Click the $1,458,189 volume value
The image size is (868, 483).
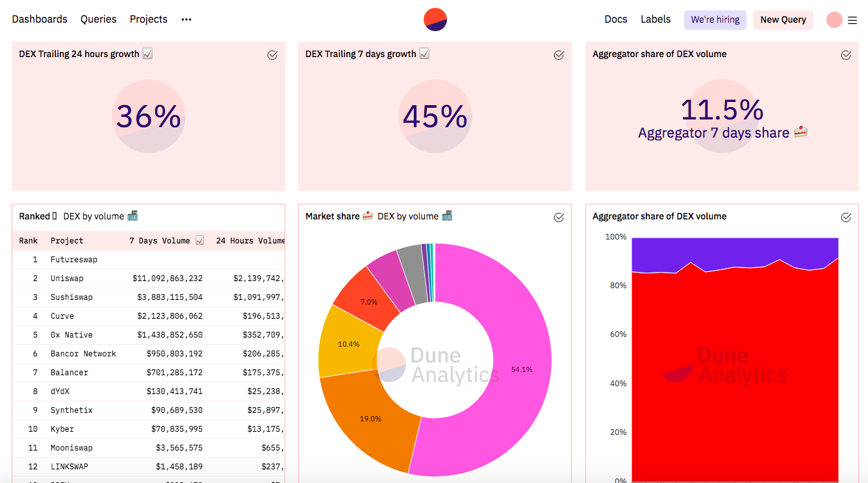179,467
